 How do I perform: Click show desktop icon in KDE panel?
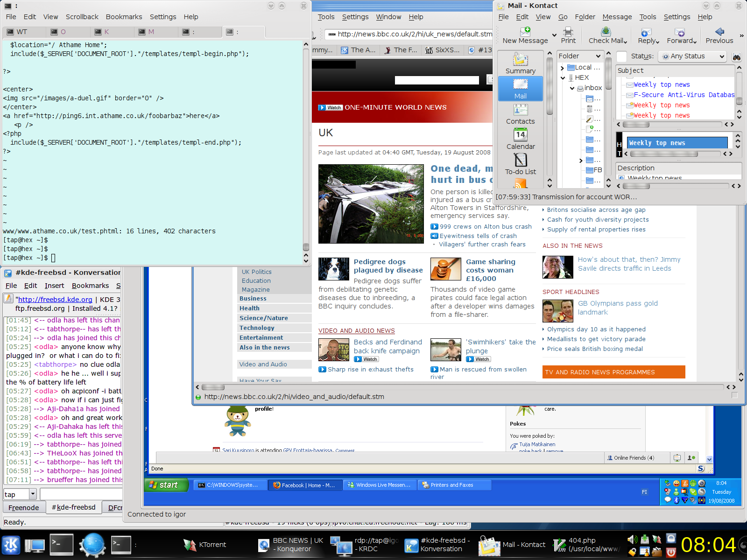tap(35, 545)
